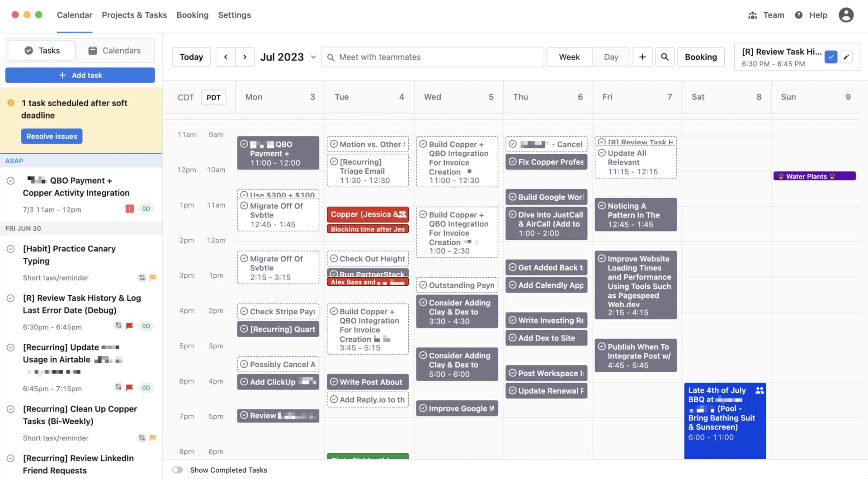Click the plus icon to add event
Viewport: 868px width, 479px height.
point(642,57)
